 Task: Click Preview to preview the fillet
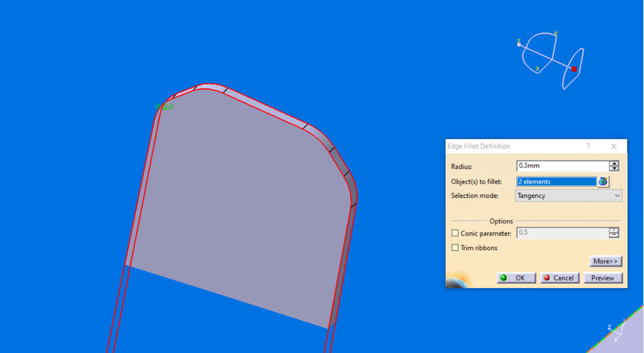click(x=602, y=277)
